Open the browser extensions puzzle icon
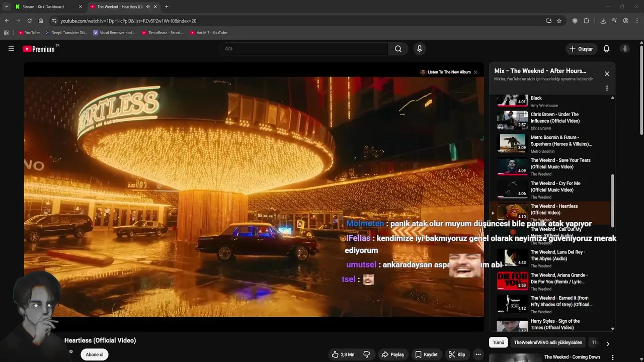This screenshot has width=644, height=362. click(x=586, y=21)
